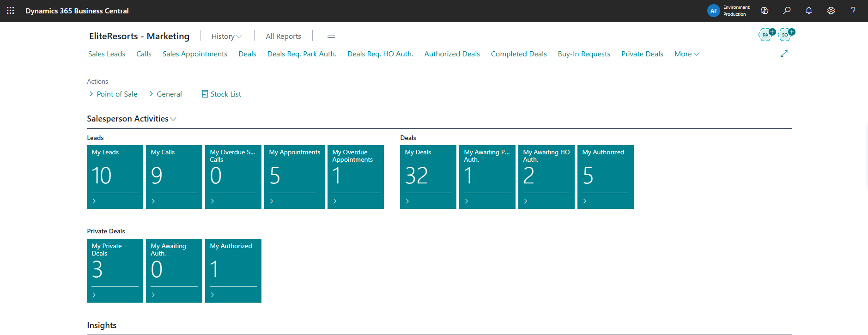The height and width of the screenshot is (335, 868).
Task: Open the Private Deals menu item
Action: click(x=642, y=54)
